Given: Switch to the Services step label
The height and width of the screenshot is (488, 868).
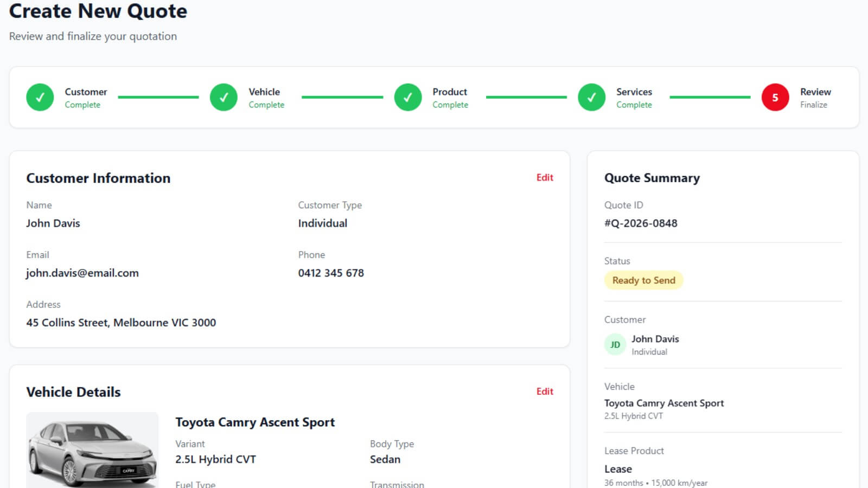Looking at the screenshot, I should (x=634, y=92).
